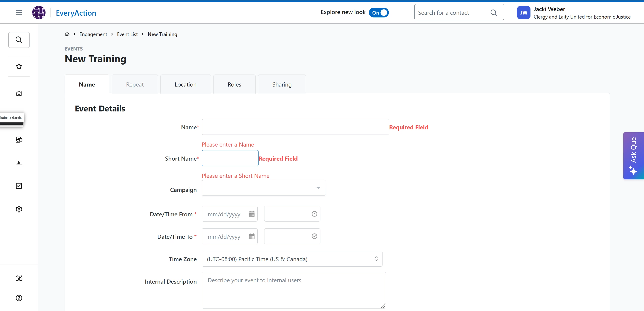This screenshot has width=644, height=311.
Task: Open time picker for Date/Time To
Action: [x=314, y=236]
